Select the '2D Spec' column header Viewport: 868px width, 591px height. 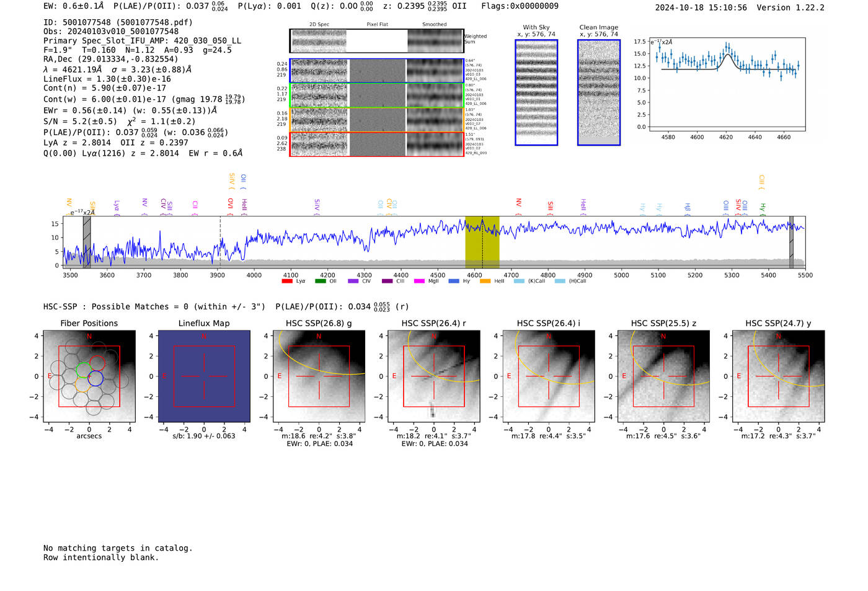[x=319, y=25]
